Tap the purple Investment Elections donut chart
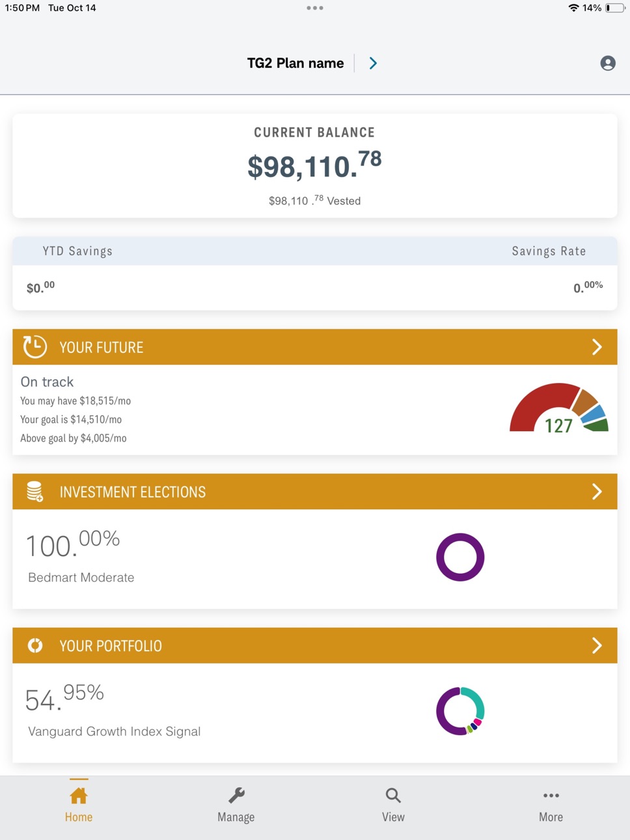 pos(460,557)
